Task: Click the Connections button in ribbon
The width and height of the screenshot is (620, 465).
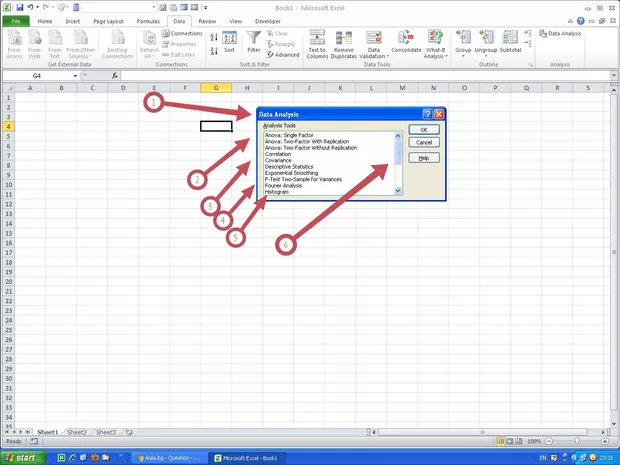Action: point(182,34)
